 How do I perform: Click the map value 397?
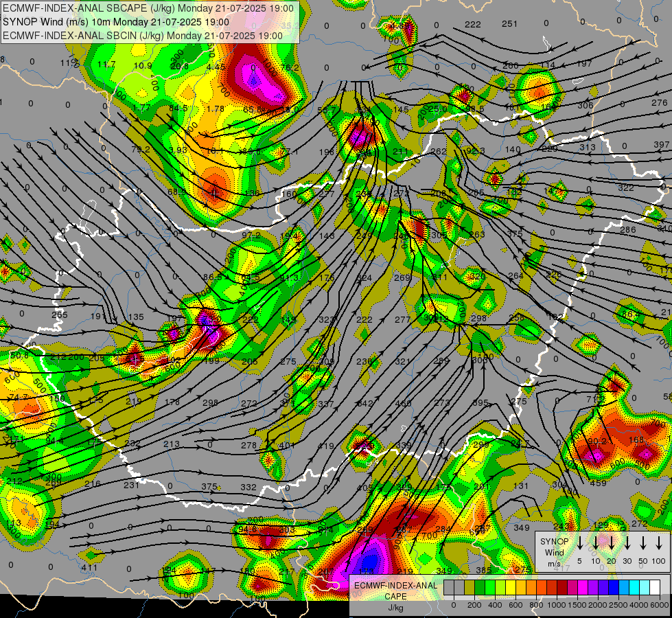[x=661, y=145]
